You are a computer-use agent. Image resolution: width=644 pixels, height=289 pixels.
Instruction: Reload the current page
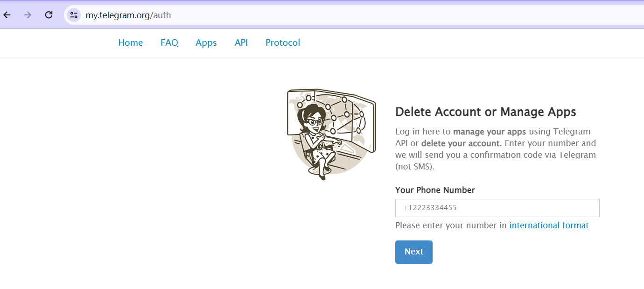pos(49,15)
